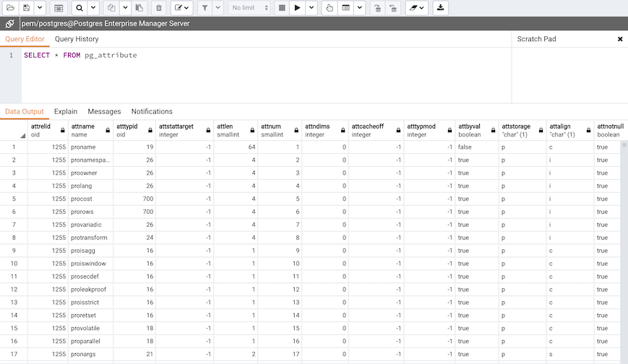Open the Copy options dropdown arrow

[x=125, y=8]
